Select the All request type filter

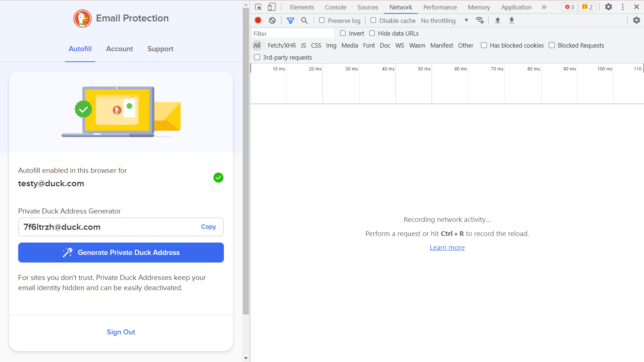click(x=257, y=45)
